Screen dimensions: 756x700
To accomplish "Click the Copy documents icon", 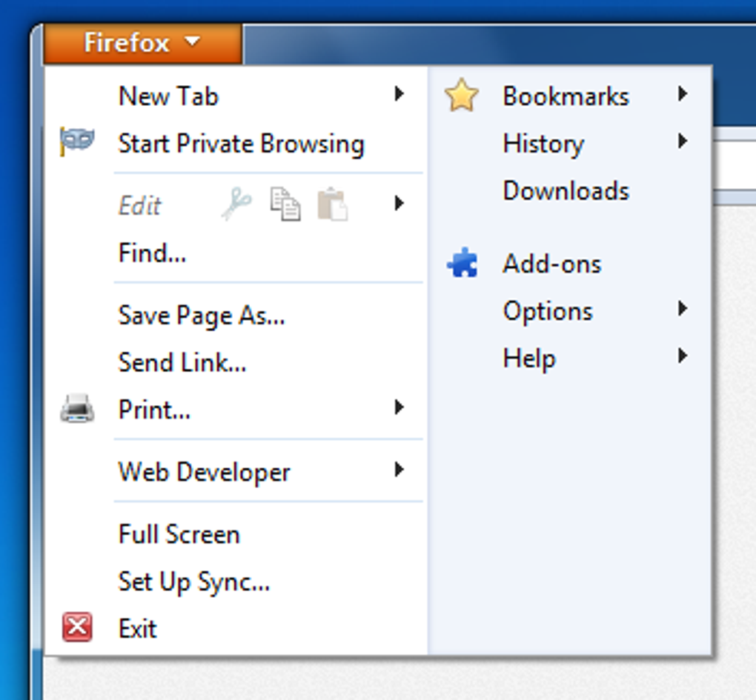I will 285,204.
